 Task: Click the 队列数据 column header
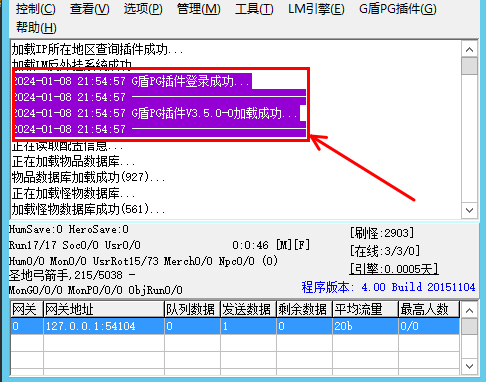[192, 309]
